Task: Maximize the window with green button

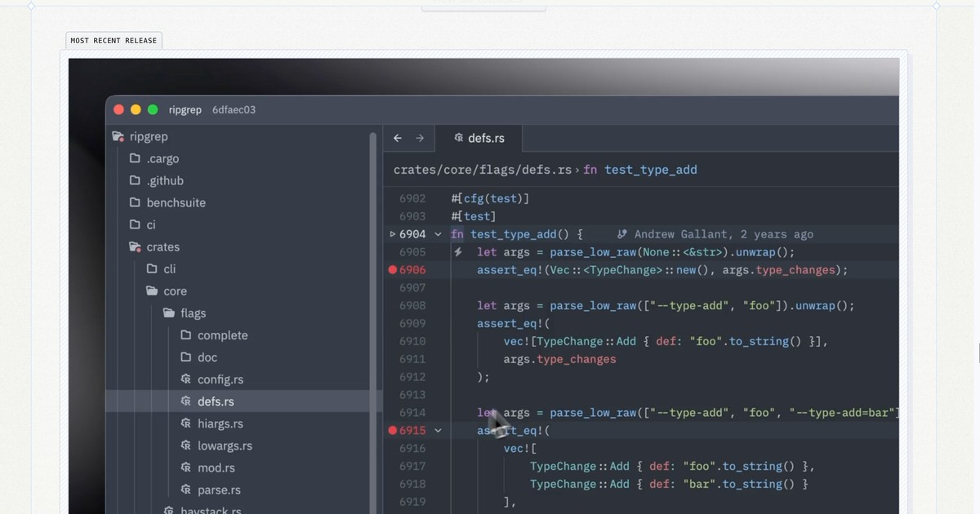Action: pos(153,109)
